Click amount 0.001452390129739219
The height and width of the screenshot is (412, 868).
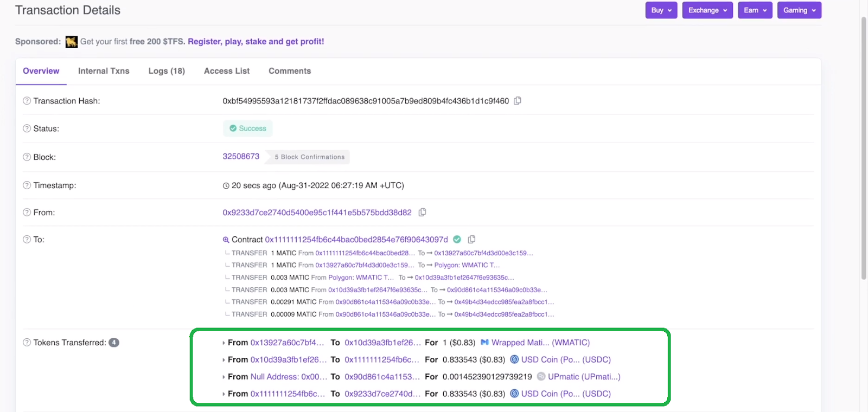(x=487, y=377)
